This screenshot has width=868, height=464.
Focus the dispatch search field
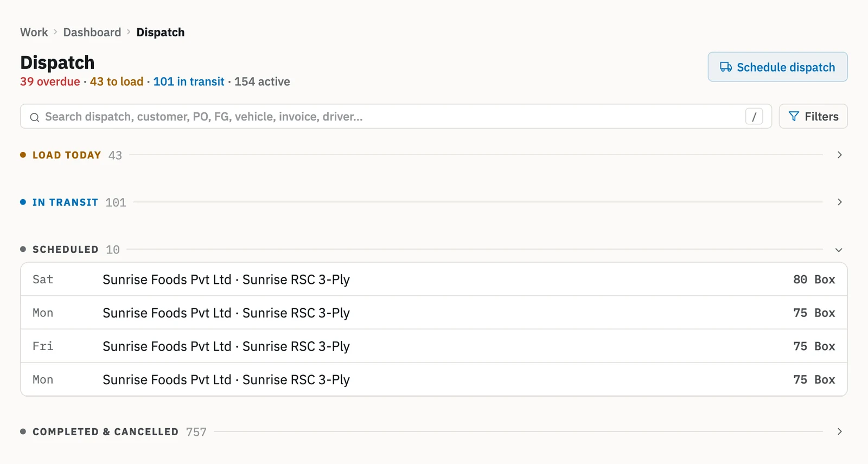pos(395,116)
